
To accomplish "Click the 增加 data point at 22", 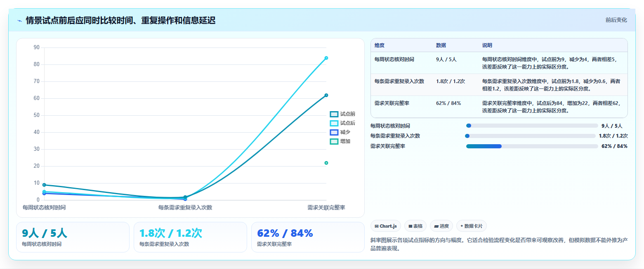I will click(326, 163).
